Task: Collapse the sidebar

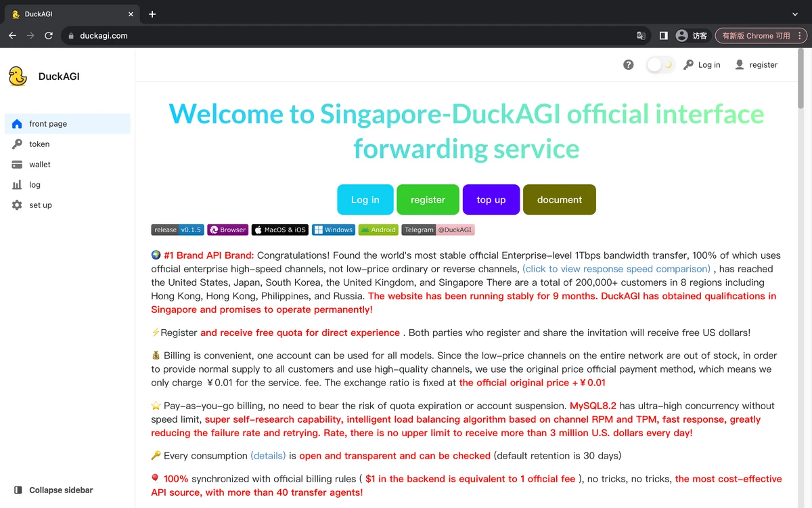Action: (53, 490)
